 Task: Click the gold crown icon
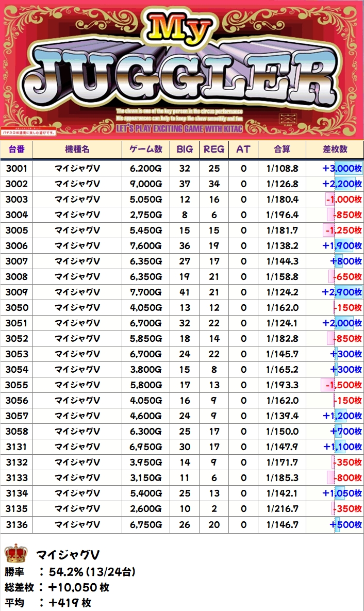(x=15, y=553)
